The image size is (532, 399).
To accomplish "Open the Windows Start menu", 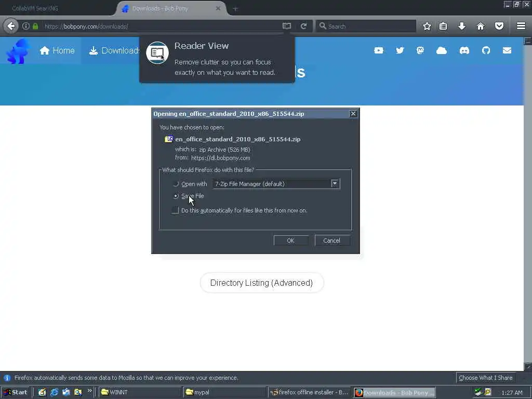I will (x=16, y=392).
